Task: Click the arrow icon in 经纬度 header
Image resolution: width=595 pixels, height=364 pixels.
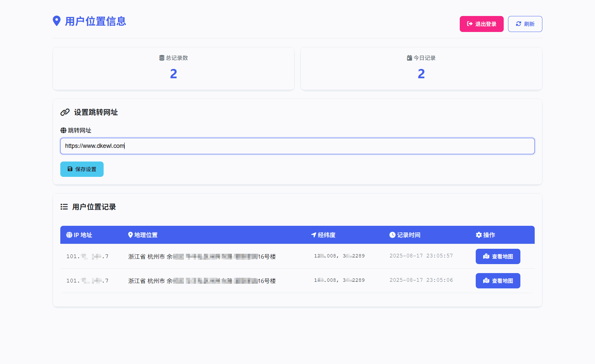Action: click(313, 235)
